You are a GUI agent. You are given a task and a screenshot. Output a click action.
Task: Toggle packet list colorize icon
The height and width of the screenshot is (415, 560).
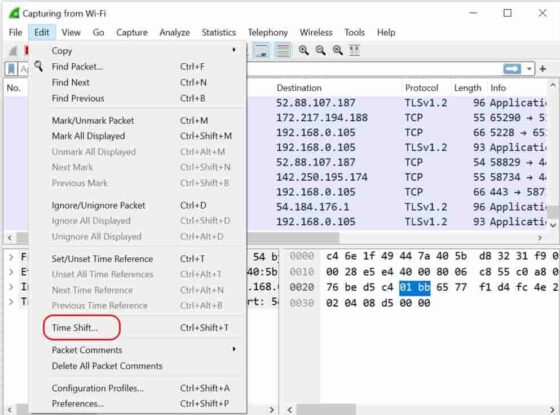click(282, 50)
